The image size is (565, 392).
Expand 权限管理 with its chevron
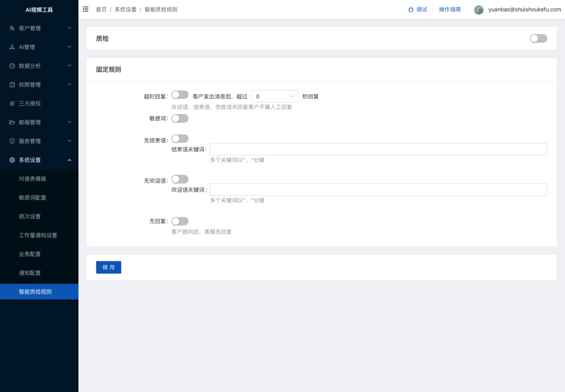[x=70, y=85]
